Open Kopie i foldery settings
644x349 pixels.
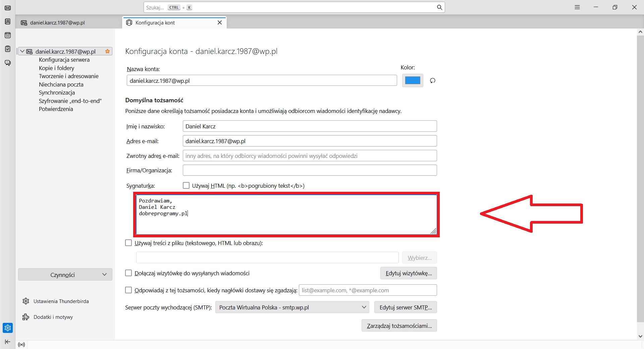pyautogui.click(x=56, y=68)
